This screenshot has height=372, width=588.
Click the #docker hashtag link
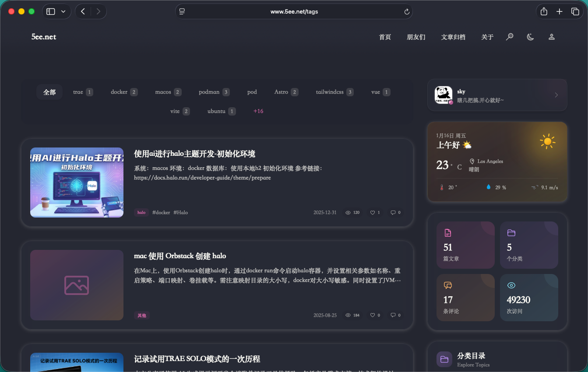(161, 213)
